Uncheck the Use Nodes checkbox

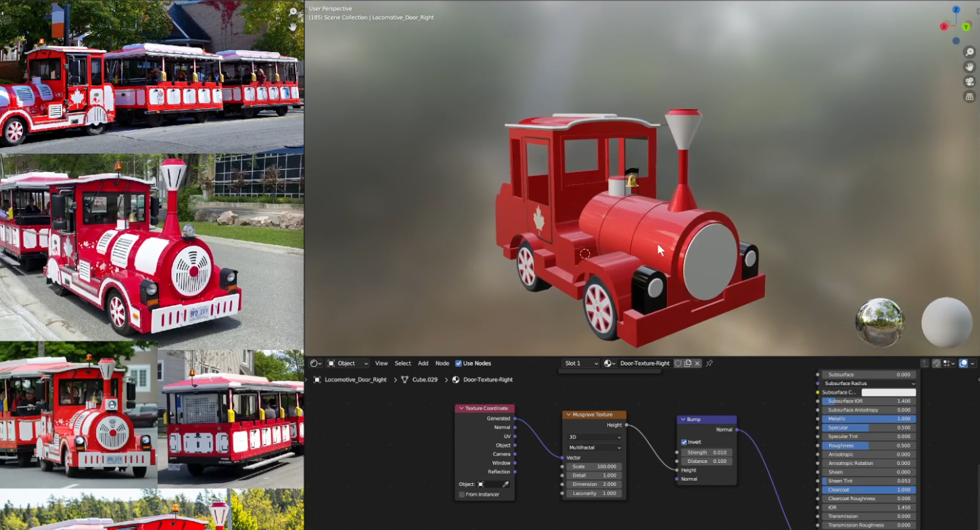pos(459,363)
